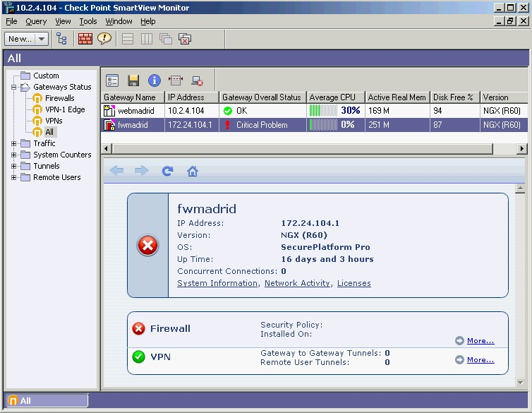Image resolution: width=532 pixels, height=413 pixels.
Task: Click the red brick firewall toolbar icon
Action: [x=85, y=39]
